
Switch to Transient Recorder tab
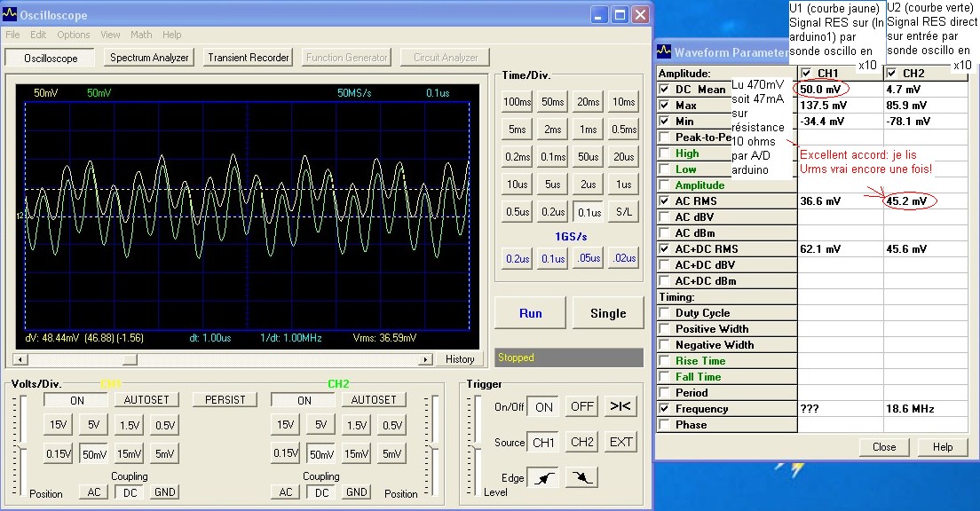(249, 58)
